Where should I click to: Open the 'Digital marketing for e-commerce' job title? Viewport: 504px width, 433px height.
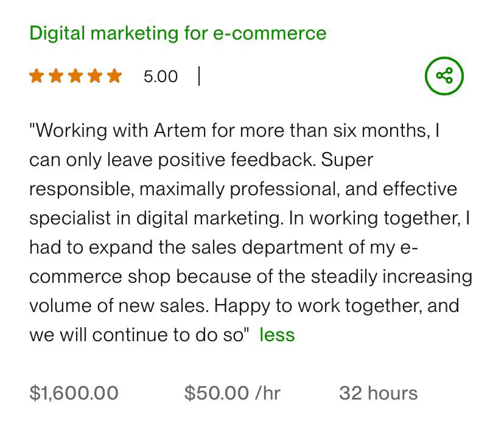coord(178,33)
